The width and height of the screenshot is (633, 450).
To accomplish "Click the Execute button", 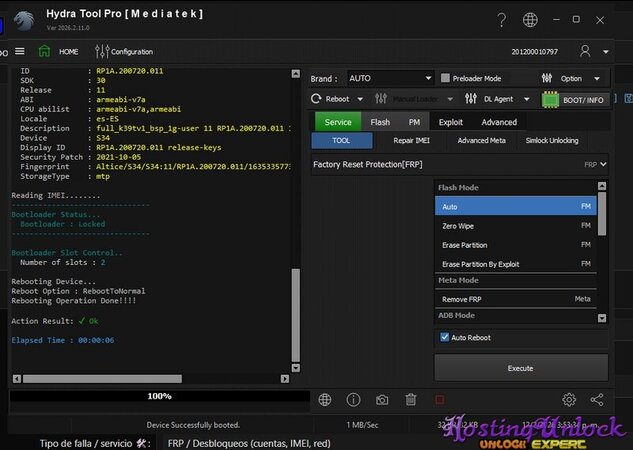I will (520, 368).
